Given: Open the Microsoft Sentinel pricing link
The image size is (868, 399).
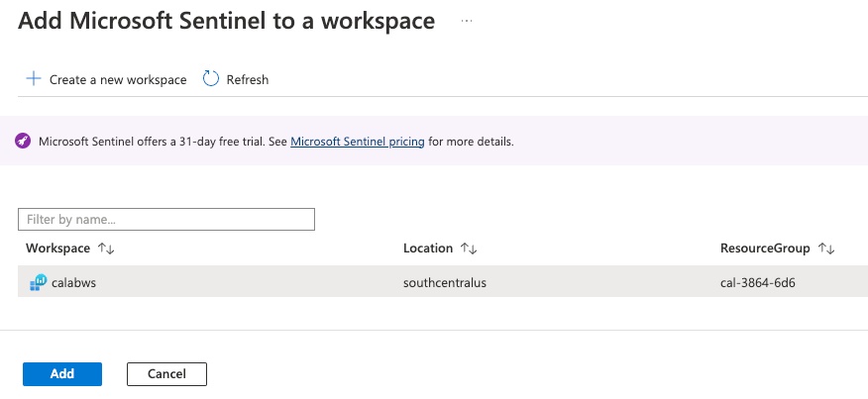Looking at the screenshot, I should tap(357, 142).
